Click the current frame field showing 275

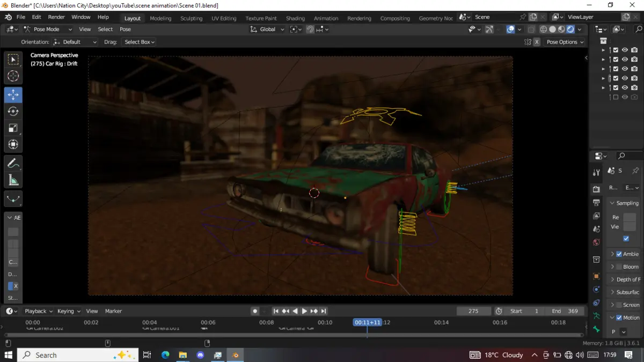tap(473, 311)
